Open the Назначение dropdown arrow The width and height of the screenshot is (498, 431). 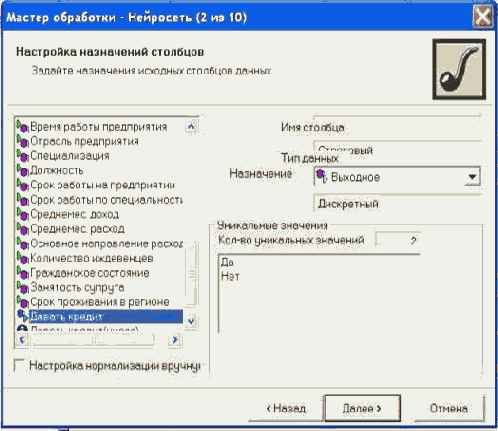pyautogui.click(x=472, y=177)
